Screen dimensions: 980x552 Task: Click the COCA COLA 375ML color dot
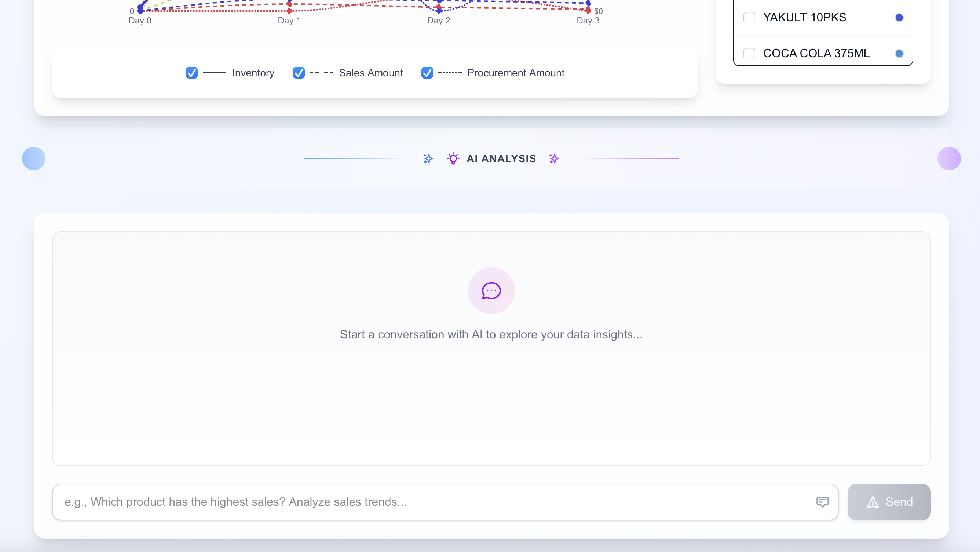(x=899, y=53)
